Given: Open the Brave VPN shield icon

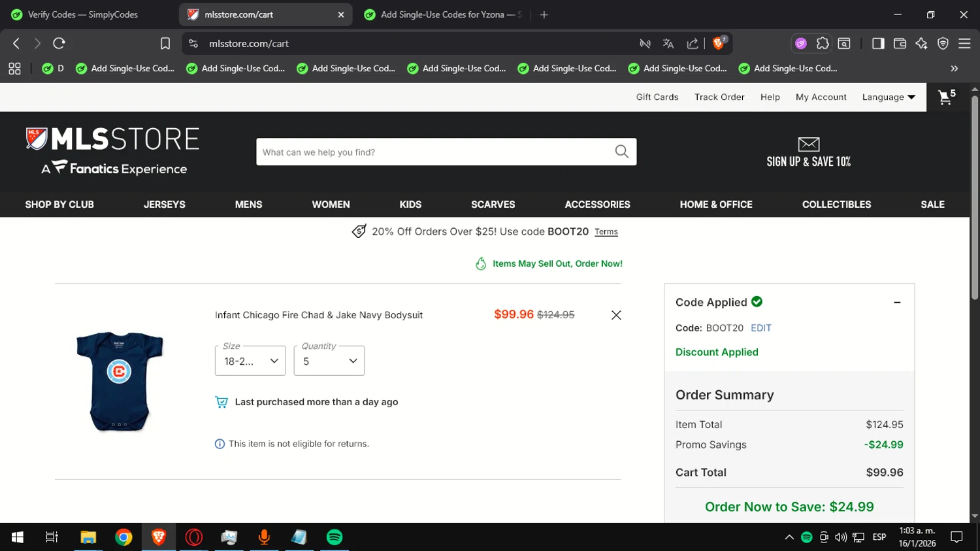Looking at the screenshot, I should point(943,43).
